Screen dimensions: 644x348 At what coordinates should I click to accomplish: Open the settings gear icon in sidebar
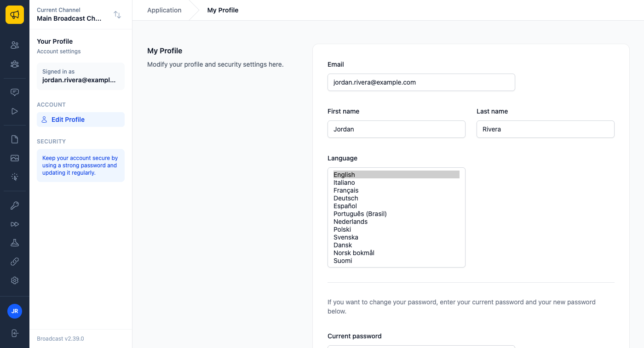point(15,280)
